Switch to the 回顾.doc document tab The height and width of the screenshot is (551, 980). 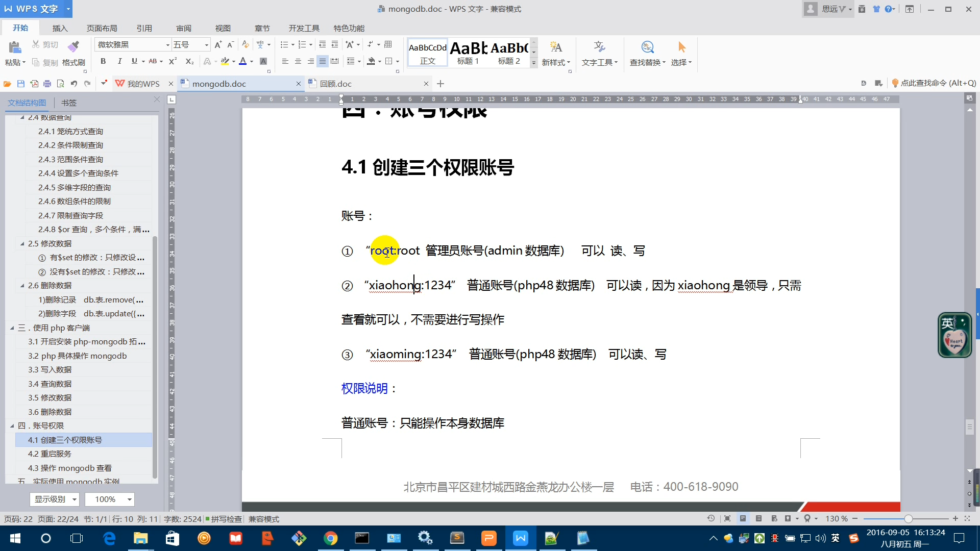click(x=335, y=84)
